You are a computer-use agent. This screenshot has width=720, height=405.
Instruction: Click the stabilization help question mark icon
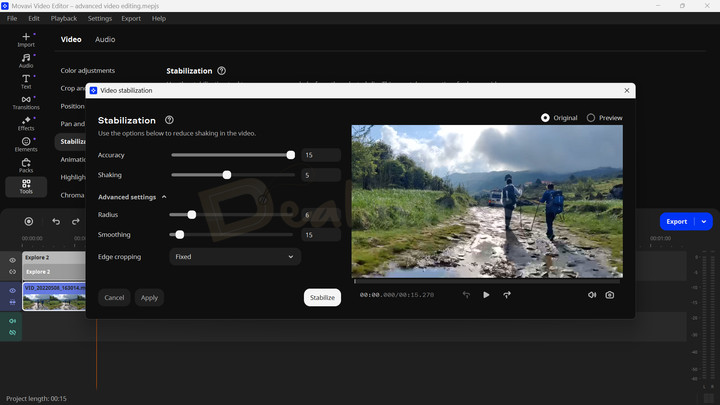(x=170, y=120)
